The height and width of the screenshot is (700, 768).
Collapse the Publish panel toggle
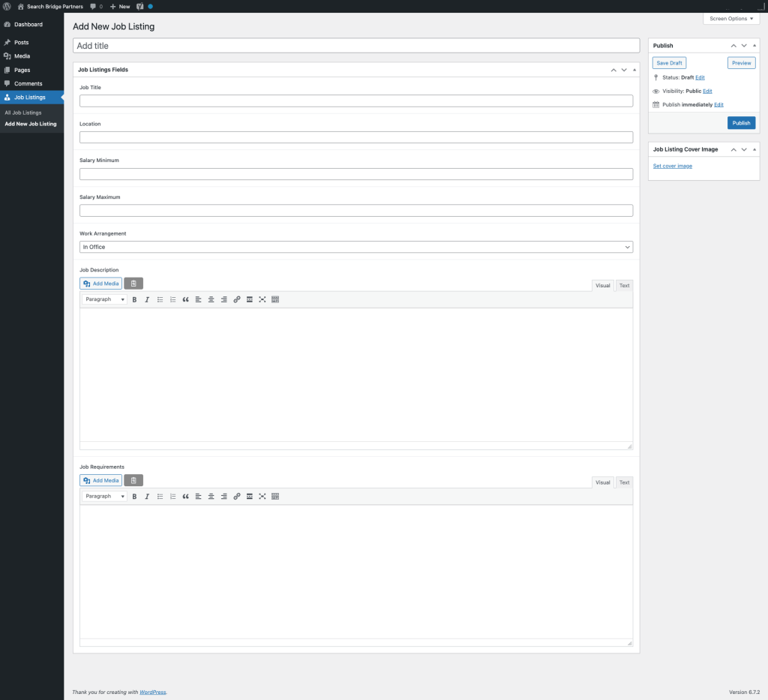tap(754, 46)
